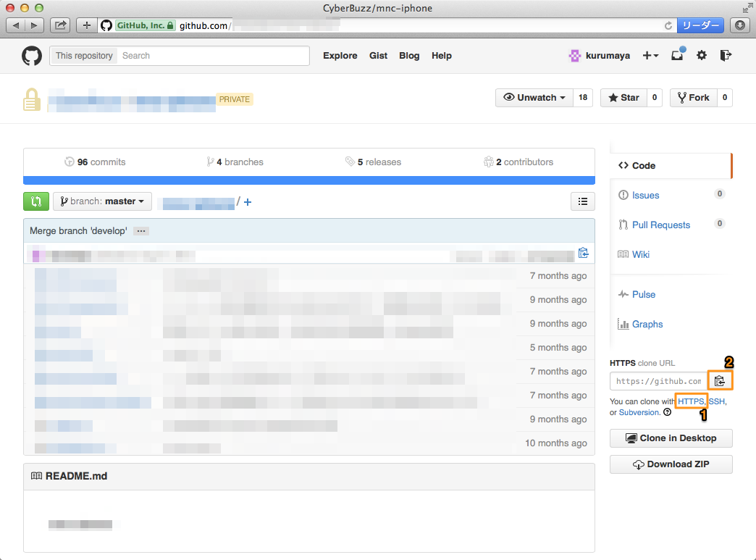Click the language breakdown color bar

[x=309, y=180]
